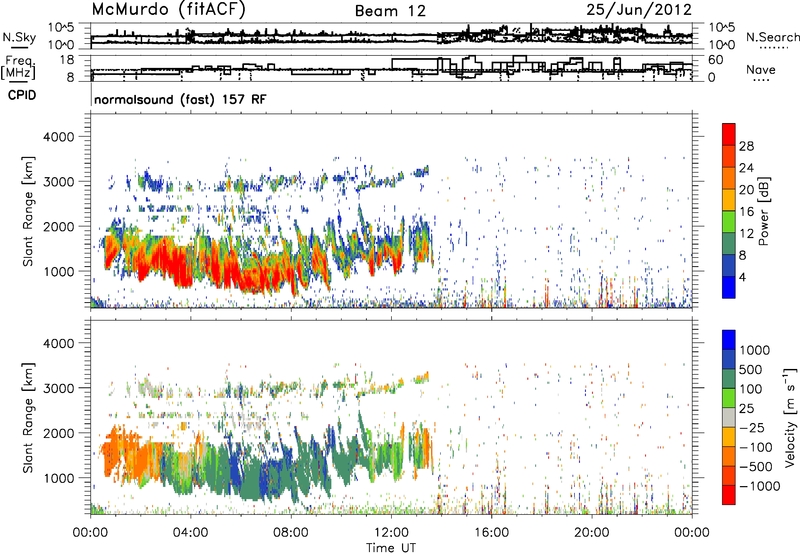Click the 'Beam 12' heading
Image resolution: width=800 pixels, height=554 pixels.
[390, 11]
